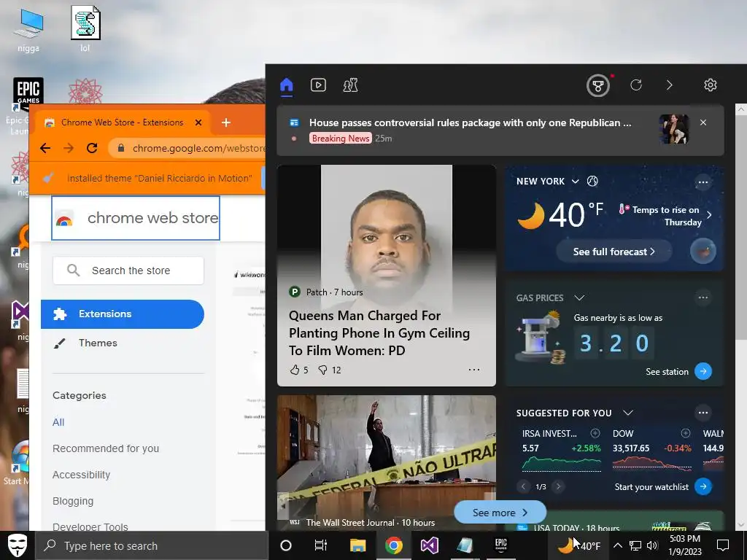Open the widgets Games chess icon
747x560 pixels.
click(x=351, y=85)
